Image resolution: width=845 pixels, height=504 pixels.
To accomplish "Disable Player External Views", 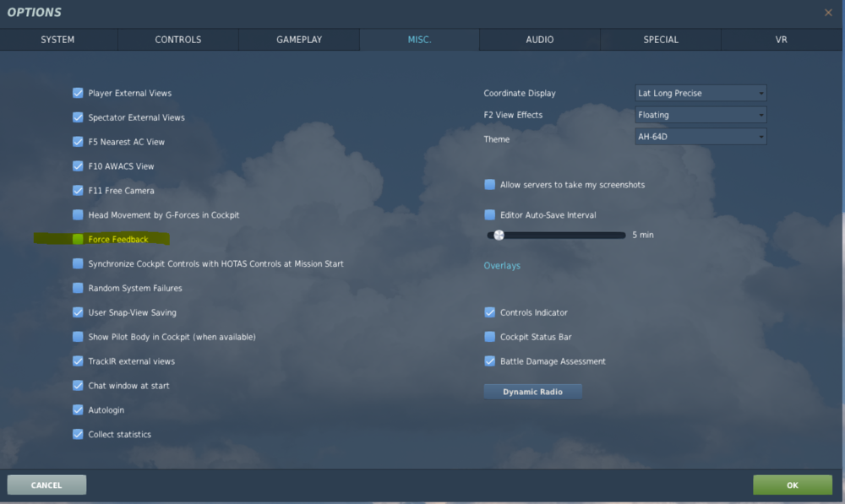I will click(78, 93).
